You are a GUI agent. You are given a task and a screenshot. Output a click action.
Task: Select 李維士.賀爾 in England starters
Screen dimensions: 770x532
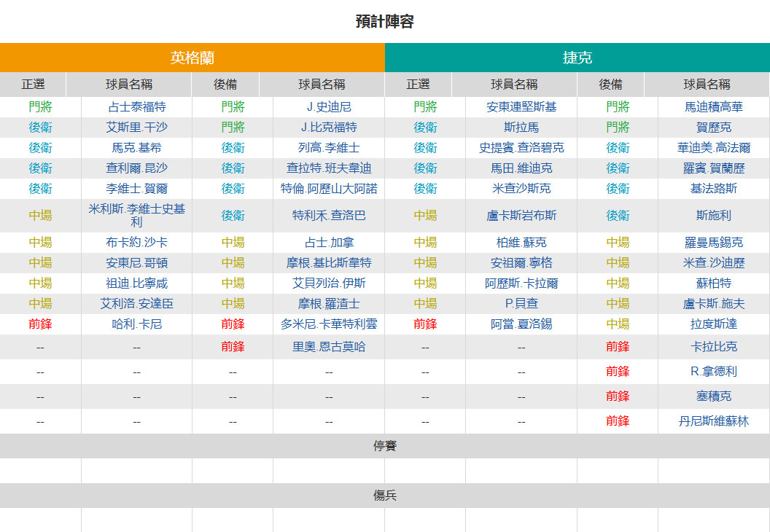(137, 189)
